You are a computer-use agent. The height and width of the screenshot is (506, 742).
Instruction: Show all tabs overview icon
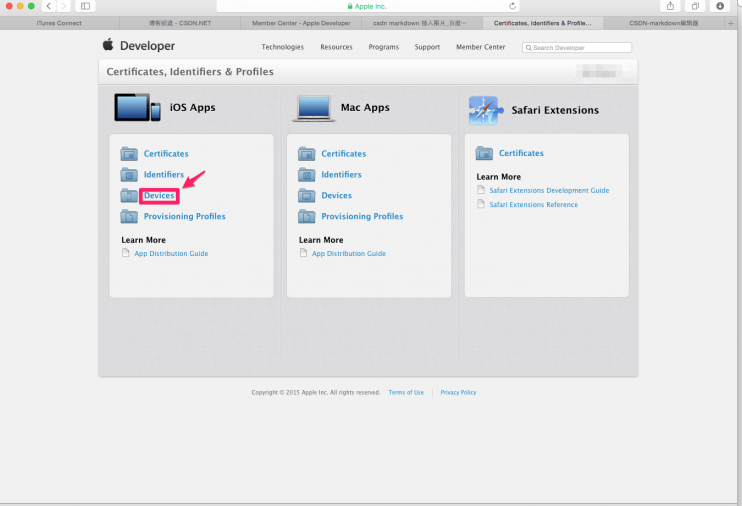tap(695, 6)
